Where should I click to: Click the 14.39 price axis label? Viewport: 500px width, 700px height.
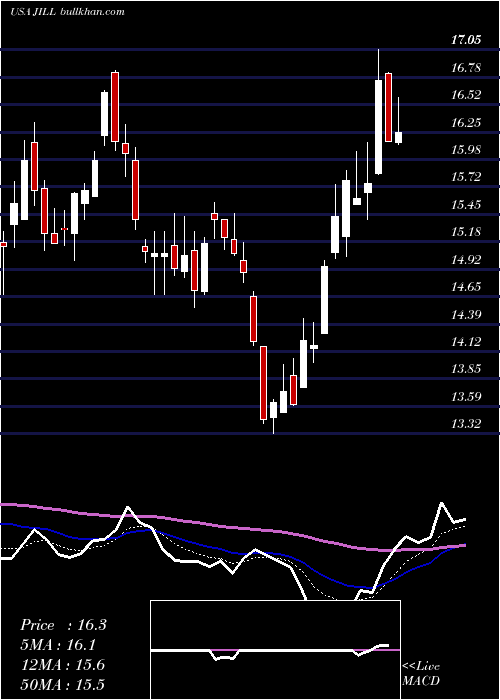[466, 315]
